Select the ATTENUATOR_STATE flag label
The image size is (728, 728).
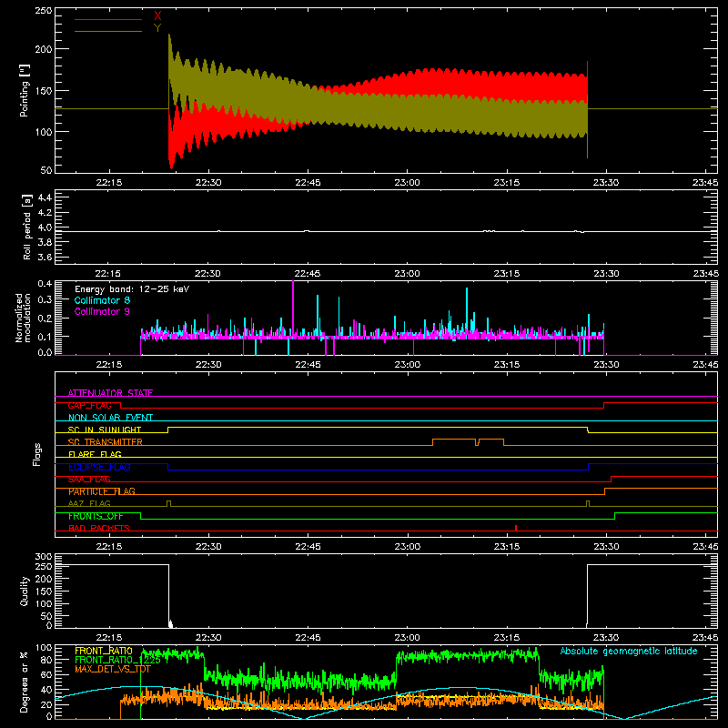coord(110,393)
